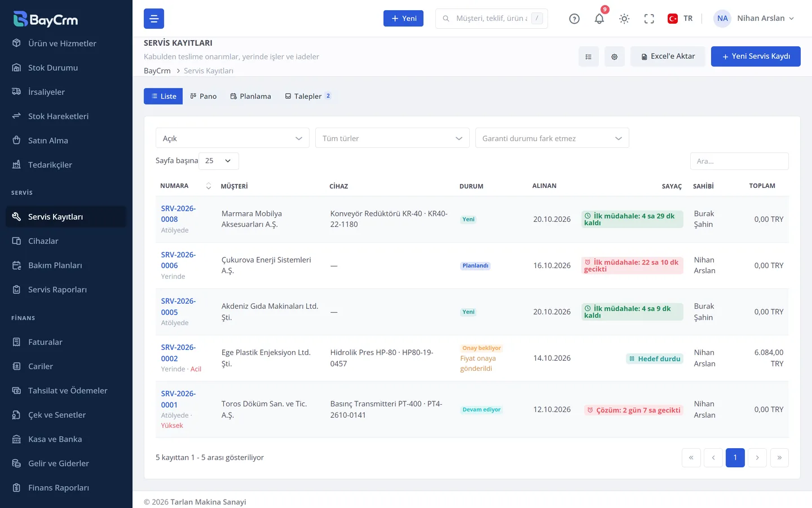Open Çek ve Senetler sidebar item
The image size is (812, 508).
pos(66,415)
